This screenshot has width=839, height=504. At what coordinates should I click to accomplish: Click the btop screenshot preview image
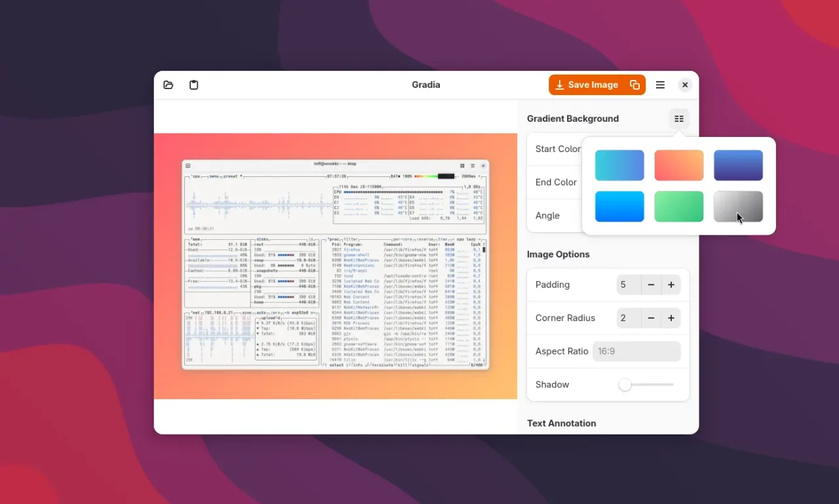pos(335,265)
